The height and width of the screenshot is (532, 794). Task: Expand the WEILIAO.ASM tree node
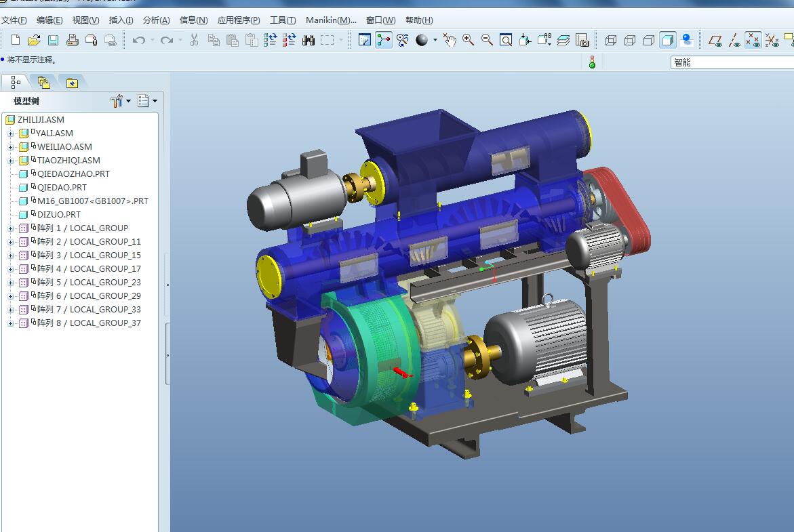pos(10,147)
